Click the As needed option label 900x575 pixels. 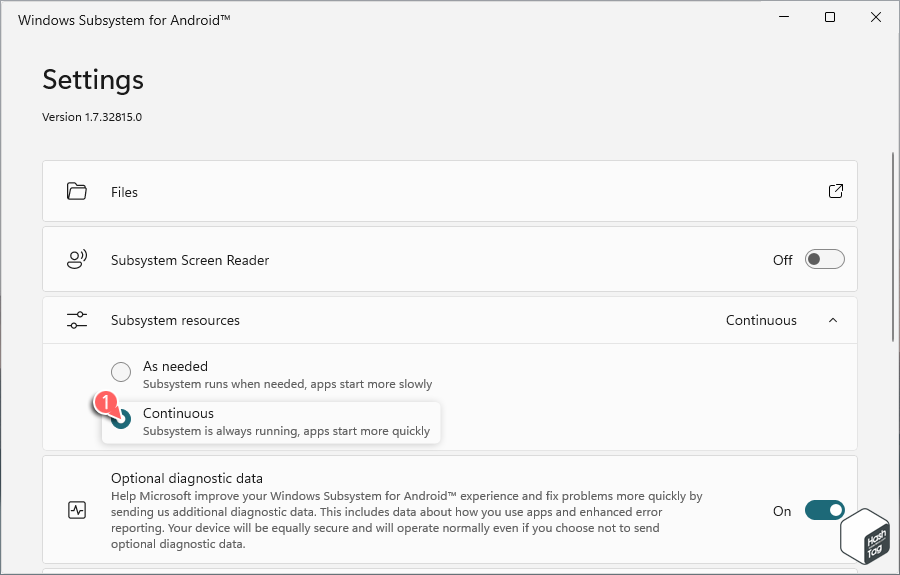175,366
